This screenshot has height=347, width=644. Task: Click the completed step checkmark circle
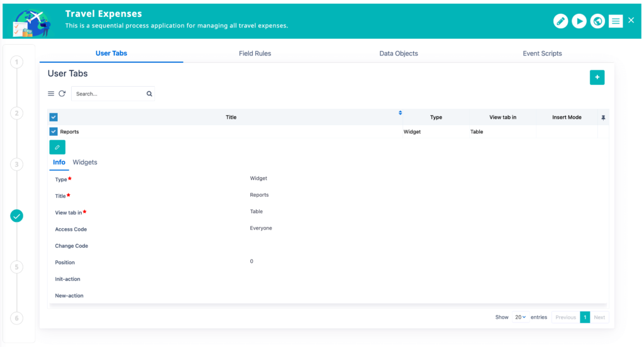(x=17, y=216)
